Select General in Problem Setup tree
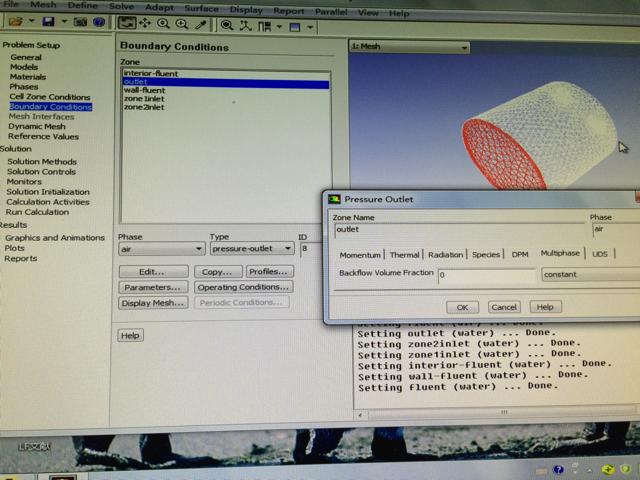 26,57
